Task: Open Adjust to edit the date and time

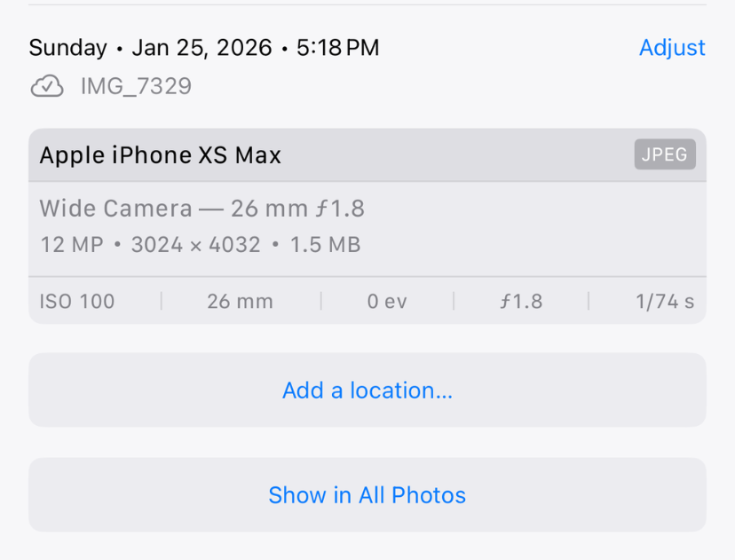Action: pos(672,47)
